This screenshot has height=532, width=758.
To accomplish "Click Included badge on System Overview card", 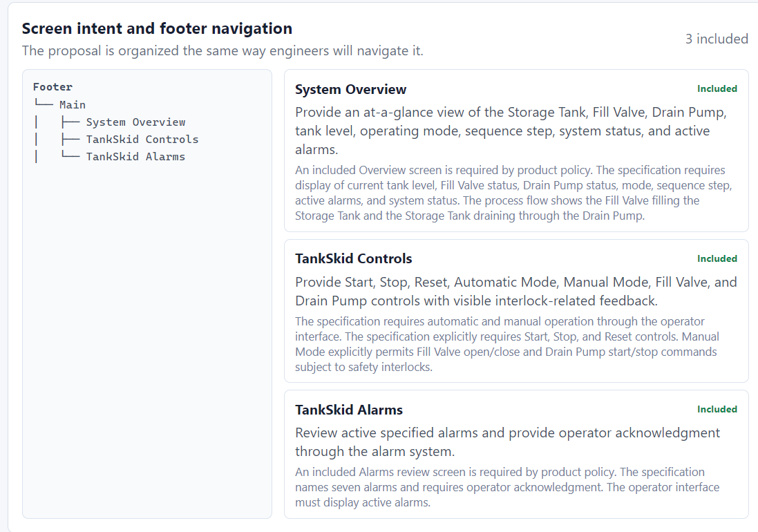I will coord(717,89).
